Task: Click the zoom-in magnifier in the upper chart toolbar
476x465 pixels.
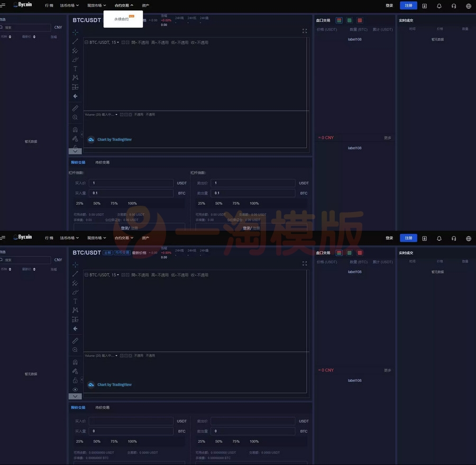Action: 75,117
